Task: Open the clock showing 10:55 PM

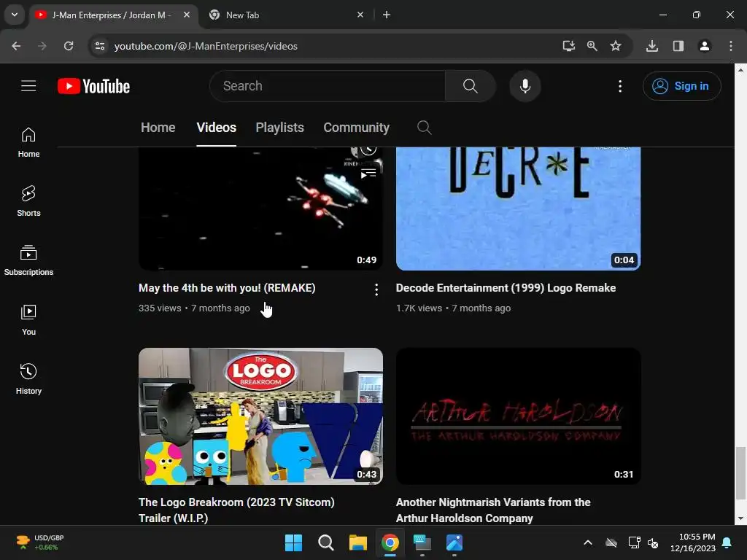Action: click(x=693, y=542)
